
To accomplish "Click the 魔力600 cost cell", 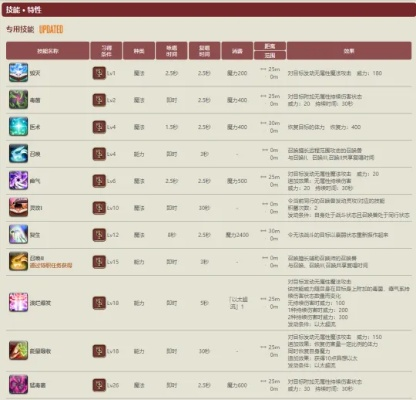I will pyautogui.click(x=237, y=385).
